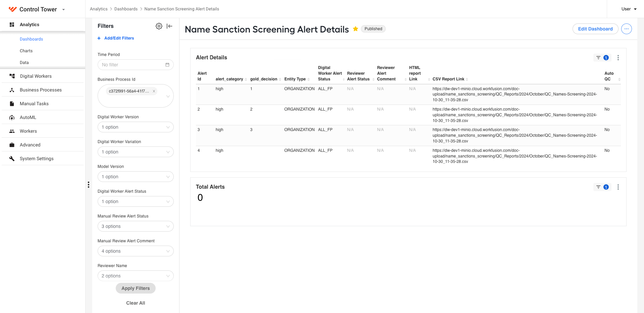Open the Time Period calendar picker

[x=167, y=65]
